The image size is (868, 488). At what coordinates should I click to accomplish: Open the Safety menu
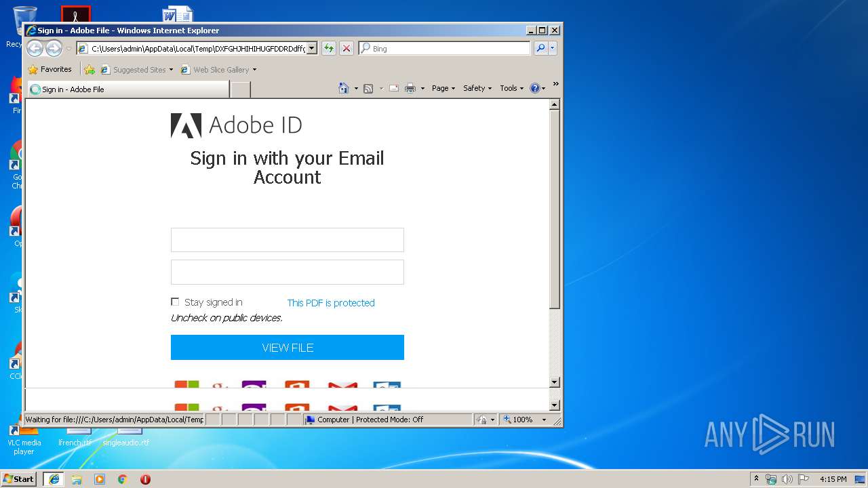click(x=477, y=88)
